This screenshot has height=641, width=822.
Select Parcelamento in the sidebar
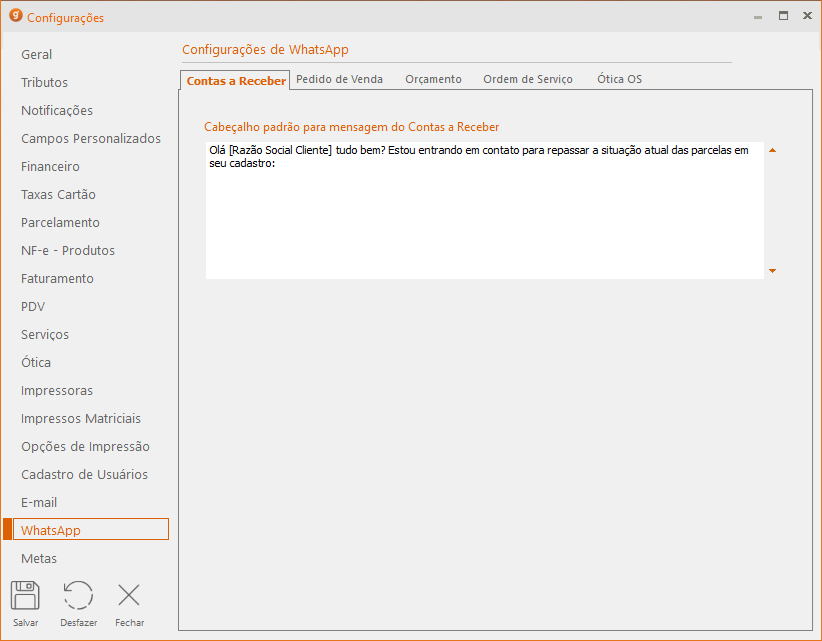pos(60,223)
